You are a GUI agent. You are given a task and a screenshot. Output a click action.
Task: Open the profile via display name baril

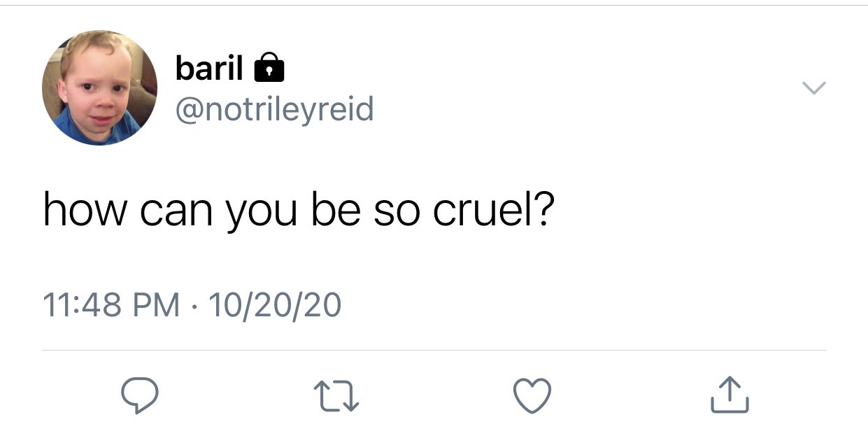[x=210, y=68]
